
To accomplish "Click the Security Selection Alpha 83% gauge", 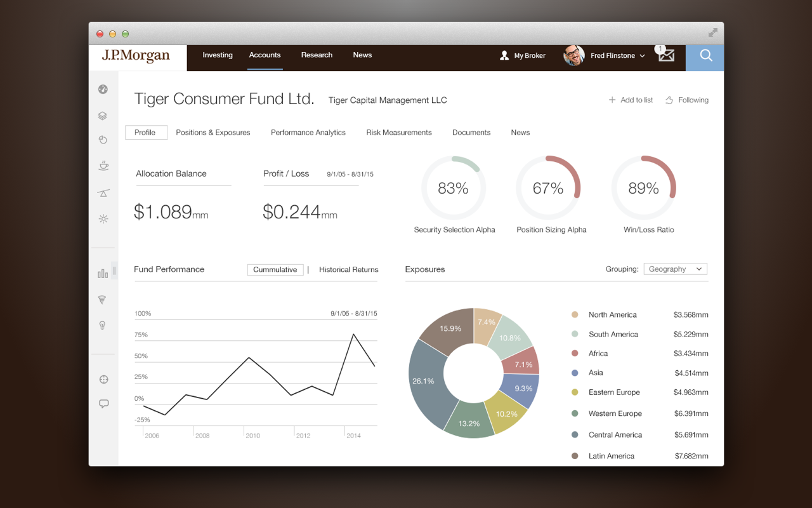I will coord(454,188).
